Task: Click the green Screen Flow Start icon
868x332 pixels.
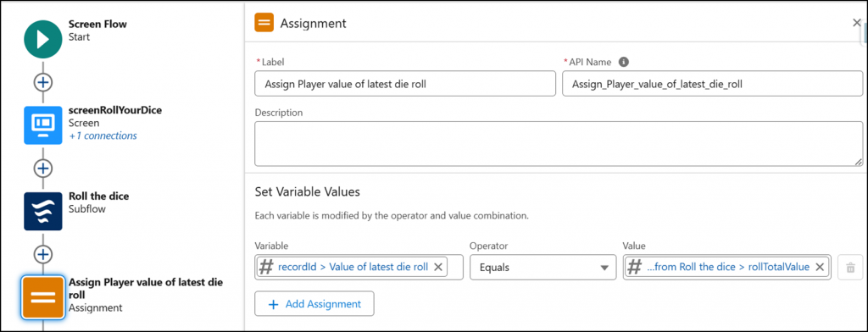Action: [43, 39]
